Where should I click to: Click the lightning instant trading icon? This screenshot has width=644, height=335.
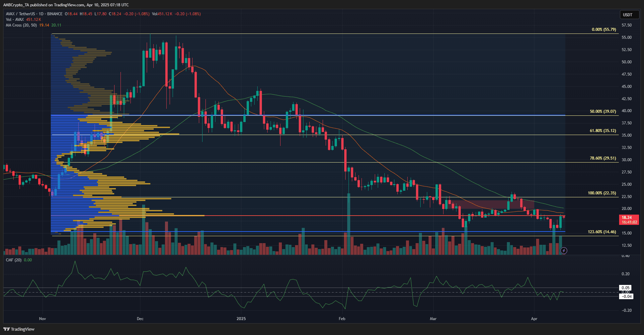(x=564, y=251)
